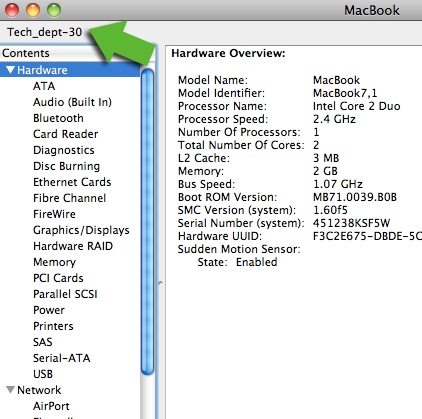422x419 pixels.
Task: Click the Contents column header
Action: click(x=78, y=53)
